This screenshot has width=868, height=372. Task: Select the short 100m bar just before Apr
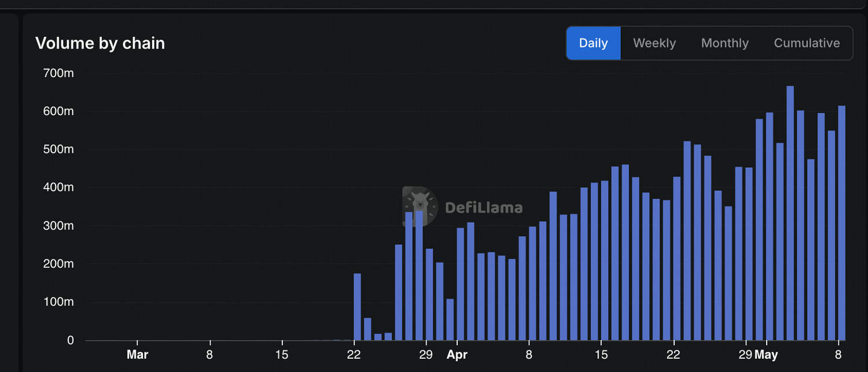pos(450,319)
